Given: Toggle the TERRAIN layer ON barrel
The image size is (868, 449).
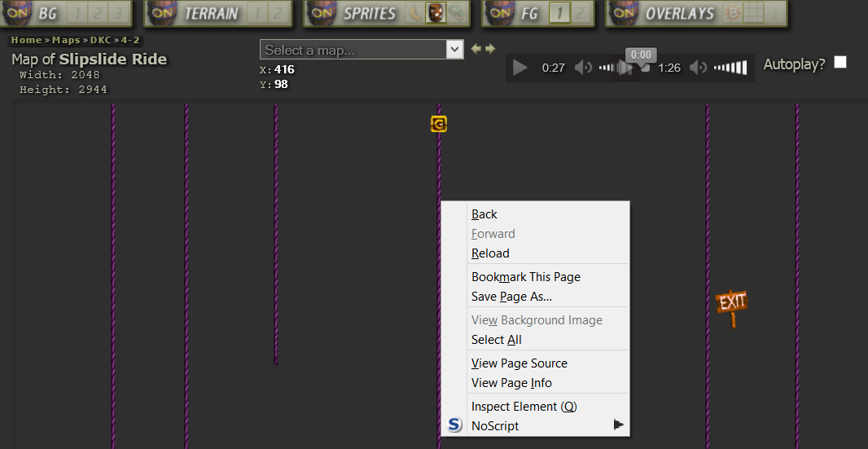Looking at the screenshot, I should 164,13.
